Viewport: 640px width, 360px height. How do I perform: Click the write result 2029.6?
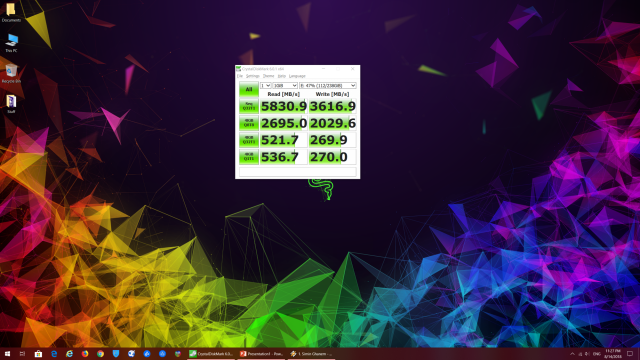point(332,123)
